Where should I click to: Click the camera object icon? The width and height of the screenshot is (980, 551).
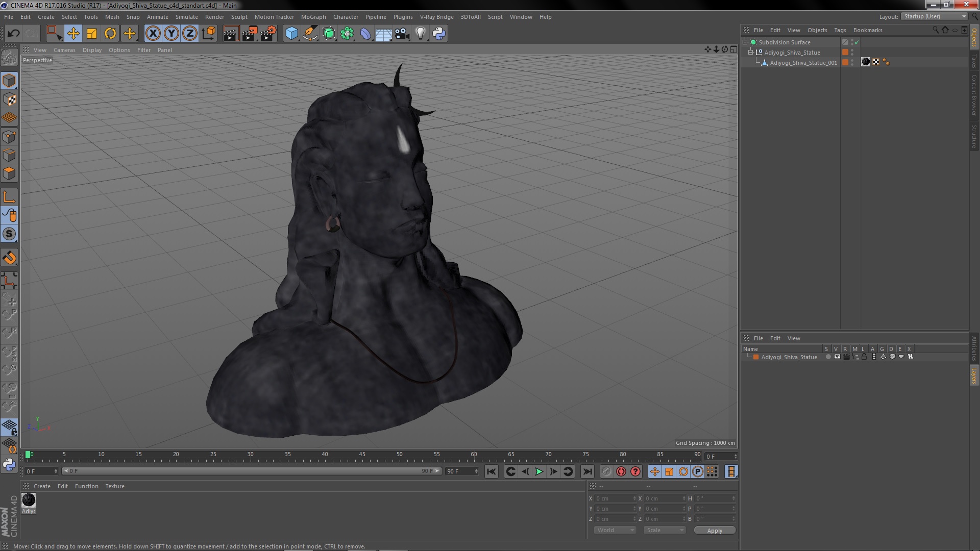pos(402,34)
